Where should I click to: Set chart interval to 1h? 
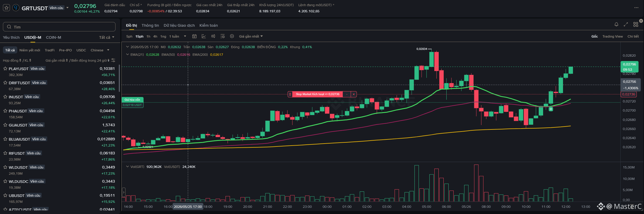(x=148, y=36)
